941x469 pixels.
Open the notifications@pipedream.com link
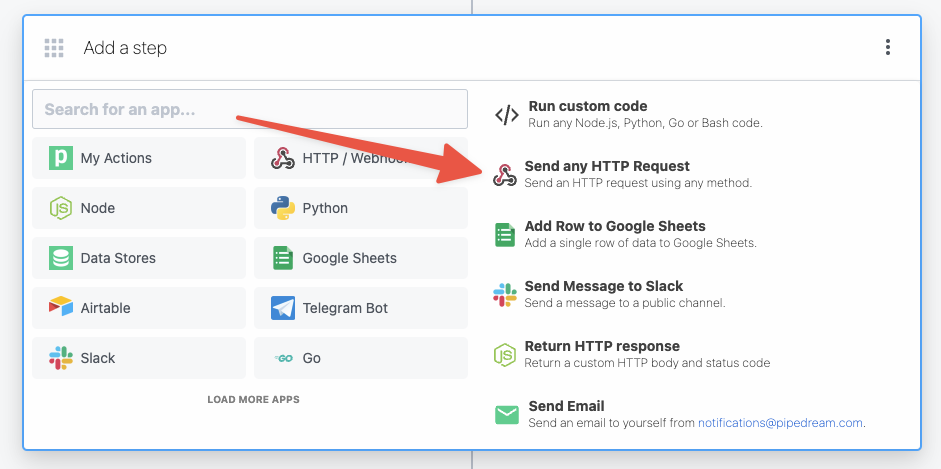[x=780, y=423]
